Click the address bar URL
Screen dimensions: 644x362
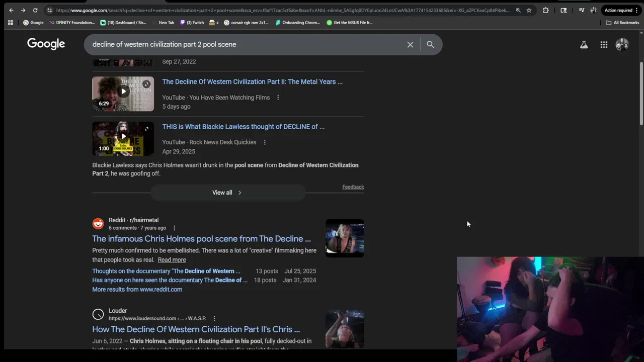(x=283, y=10)
